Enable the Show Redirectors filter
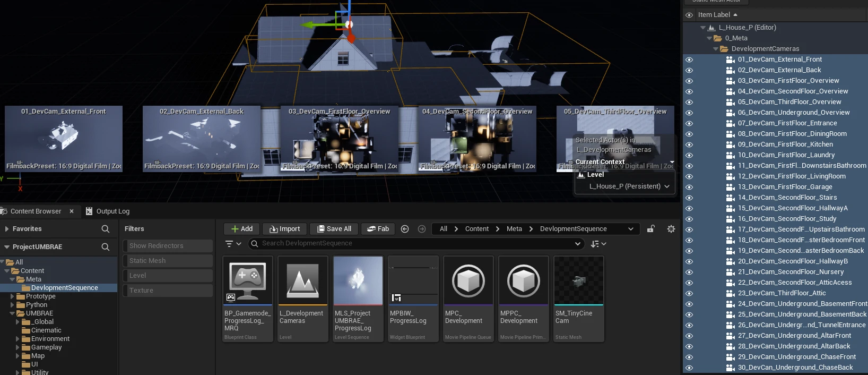The height and width of the screenshot is (375, 868). [x=168, y=246]
